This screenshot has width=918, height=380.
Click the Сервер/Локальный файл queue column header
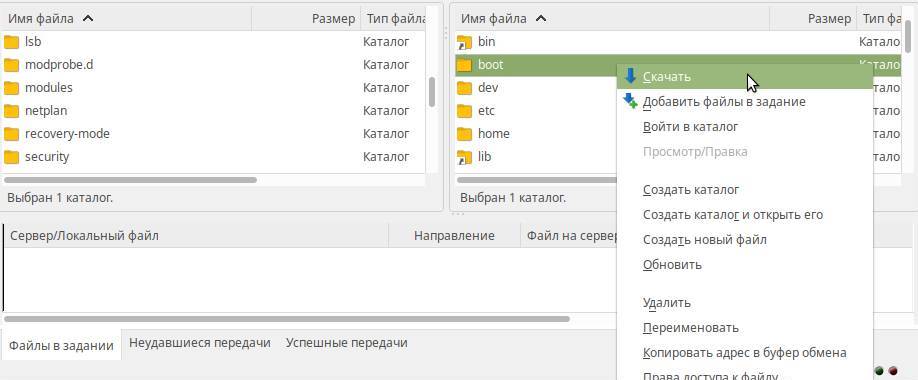click(196, 236)
